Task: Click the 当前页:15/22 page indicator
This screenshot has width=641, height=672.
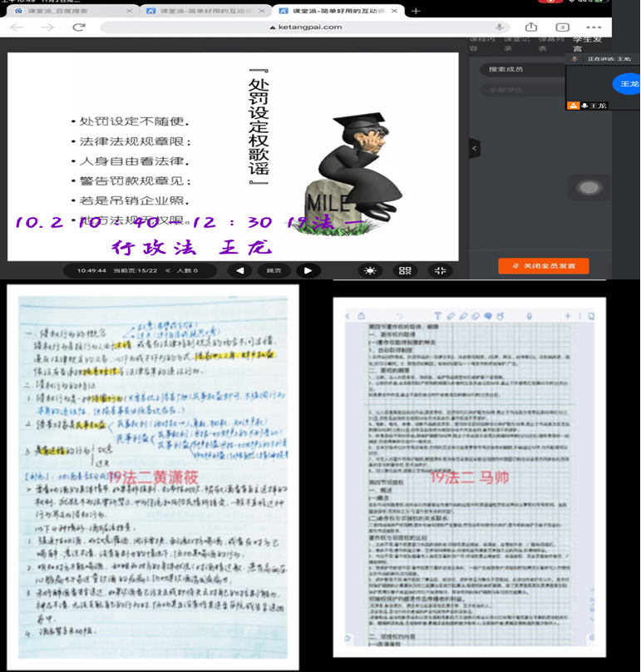Action: [135, 270]
